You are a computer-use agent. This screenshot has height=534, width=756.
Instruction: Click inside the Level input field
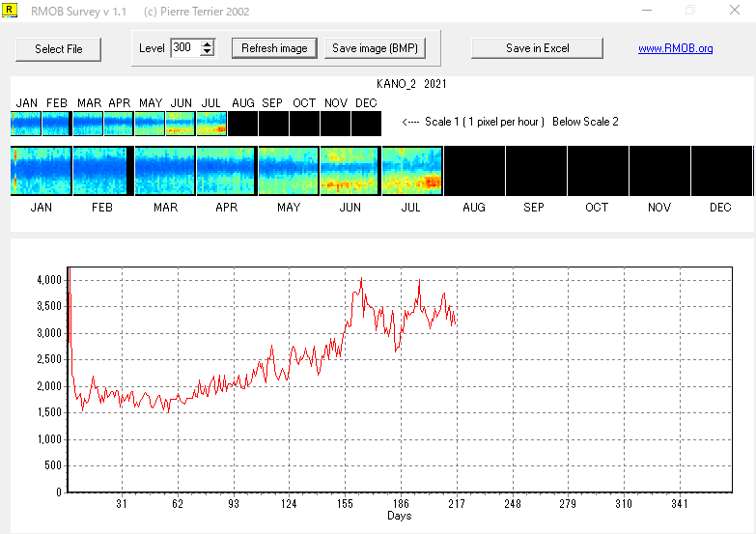(x=183, y=48)
